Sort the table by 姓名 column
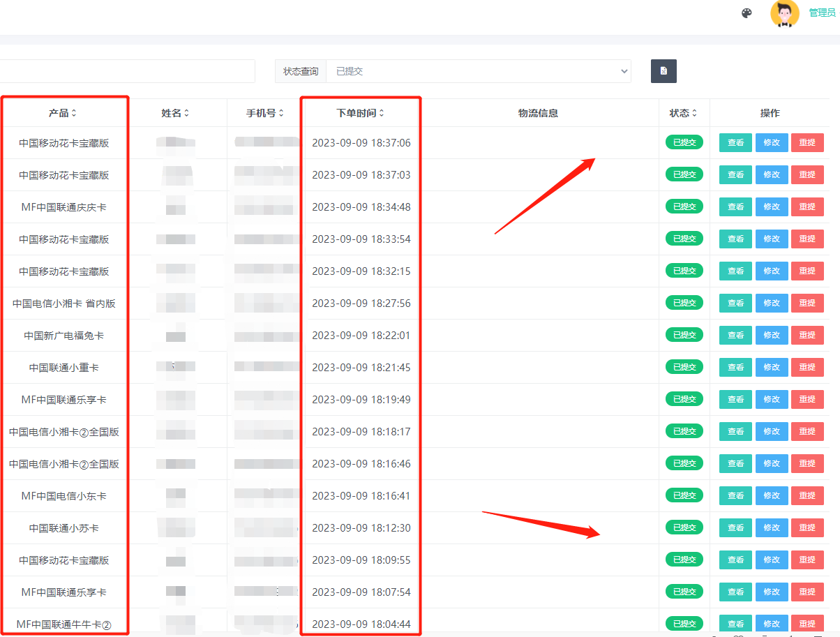This screenshot has width=840, height=637. pyautogui.click(x=175, y=113)
